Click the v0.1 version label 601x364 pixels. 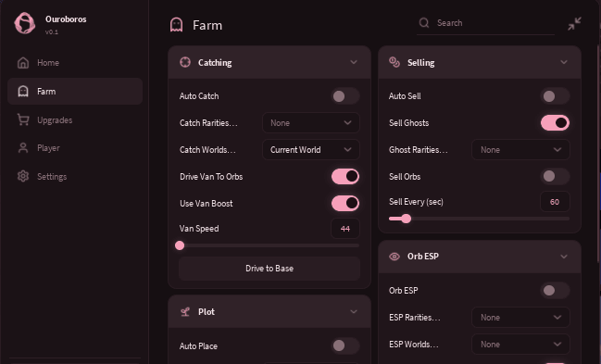52,31
